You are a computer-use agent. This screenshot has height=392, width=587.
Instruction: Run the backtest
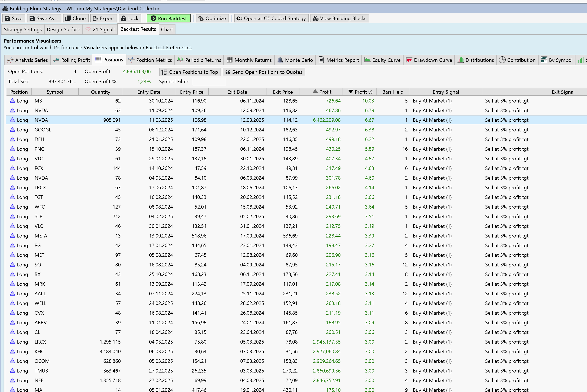click(x=169, y=18)
